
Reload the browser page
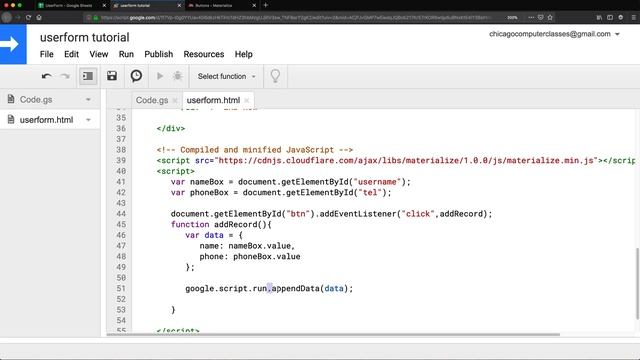[28, 18]
